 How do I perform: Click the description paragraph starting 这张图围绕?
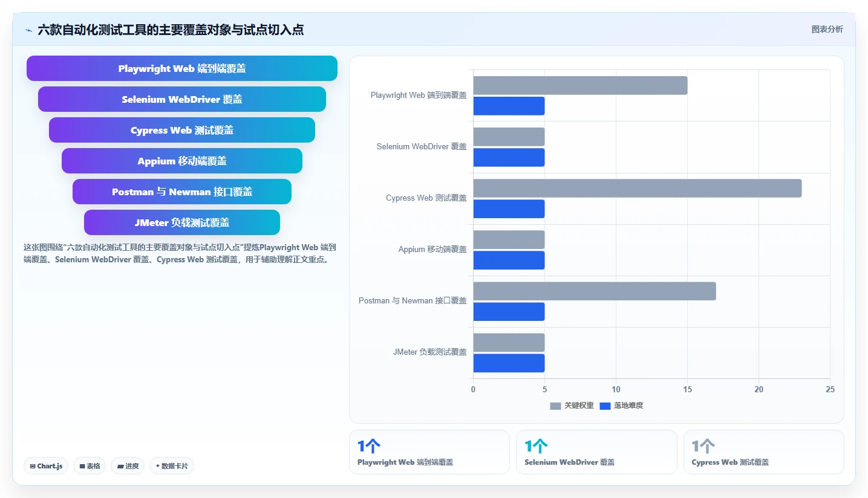pos(180,254)
